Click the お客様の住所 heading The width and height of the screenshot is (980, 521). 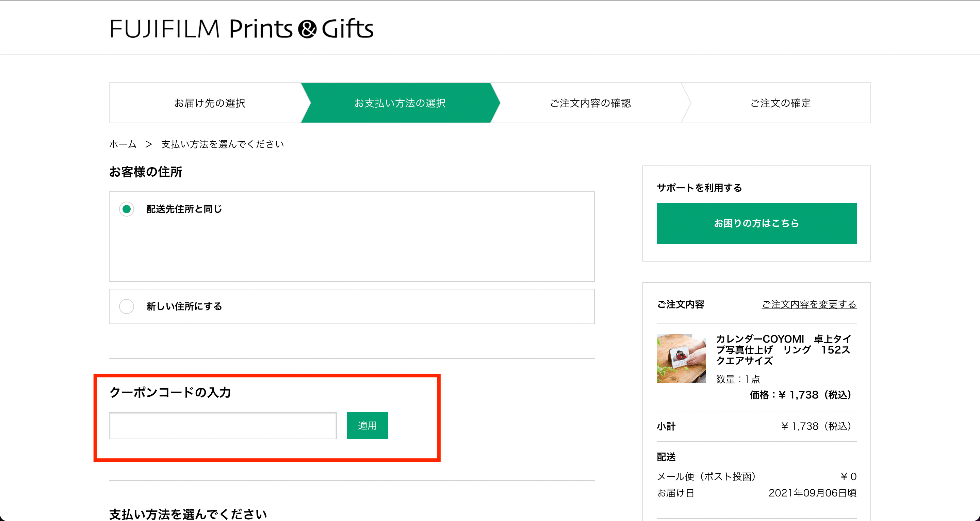146,172
